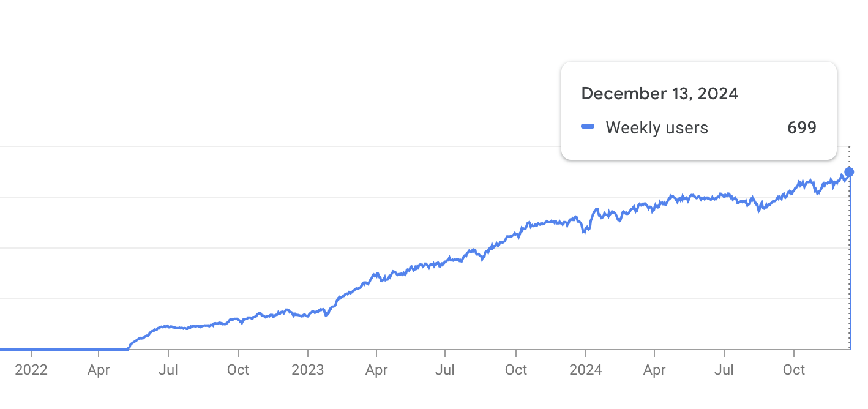Click the Weekly users legend color marker
The image size is (868, 409).
coord(588,127)
